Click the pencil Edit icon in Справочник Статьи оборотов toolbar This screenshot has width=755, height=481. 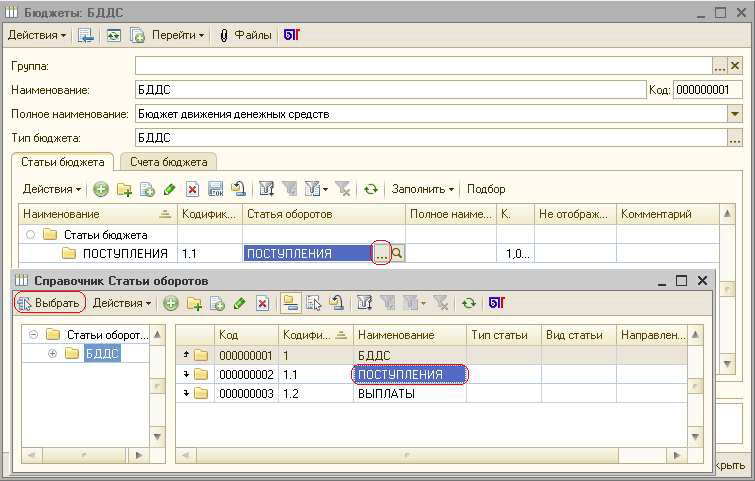(239, 303)
